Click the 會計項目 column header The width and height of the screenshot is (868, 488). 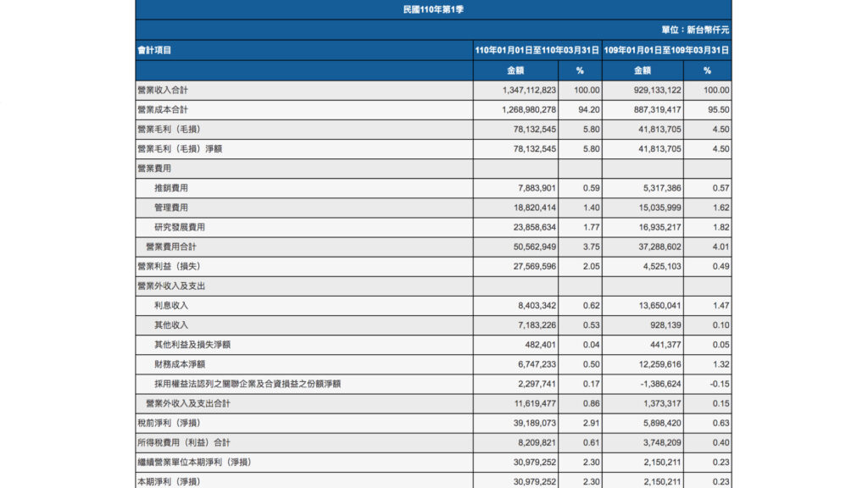click(x=154, y=50)
